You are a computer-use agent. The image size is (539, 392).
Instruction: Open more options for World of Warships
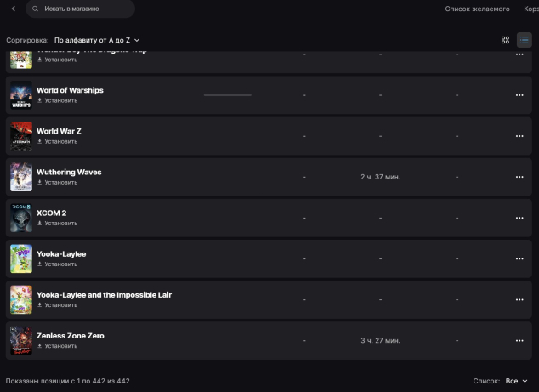coord(519,95)
